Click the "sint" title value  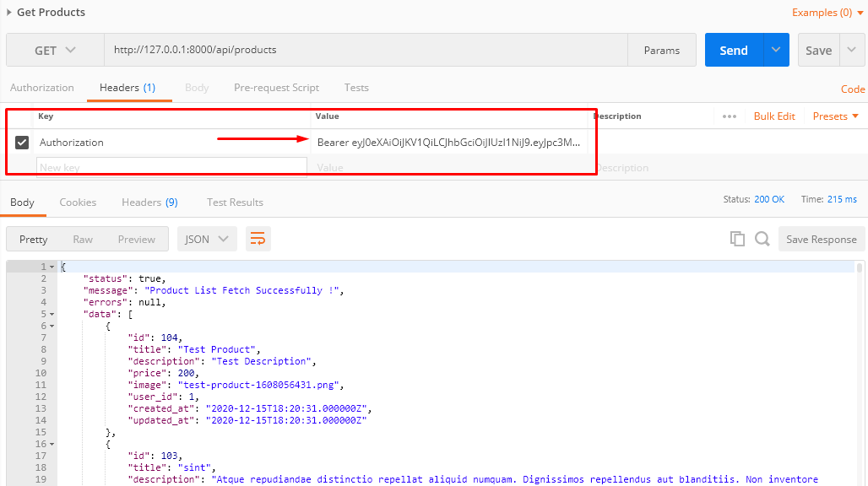tap(194, 467)
